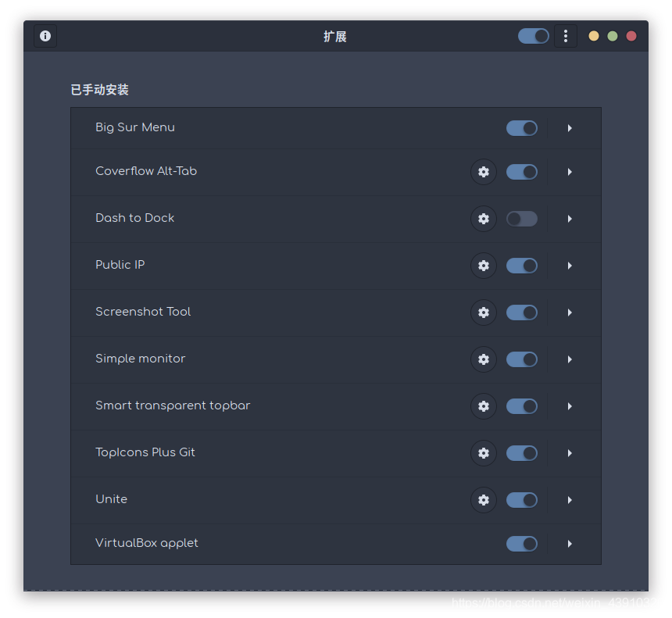Click the Public IP extension name
The image size is (672, 618).
120,265
